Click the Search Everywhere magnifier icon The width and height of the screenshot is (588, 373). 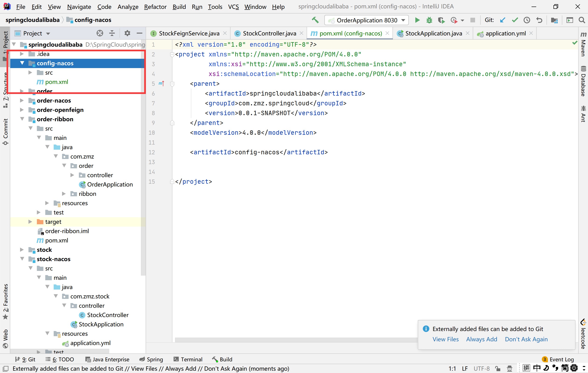pos(582,20)
